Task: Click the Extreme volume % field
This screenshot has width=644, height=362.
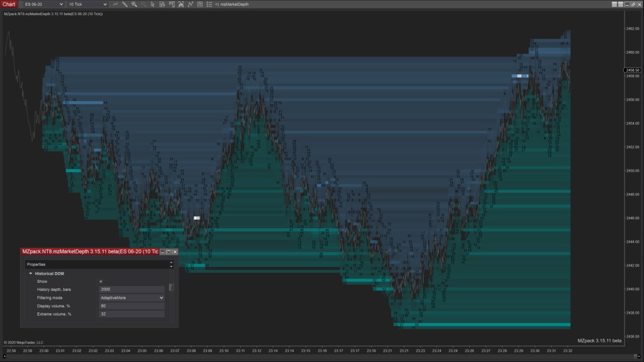Action: [x=131, y=314]
